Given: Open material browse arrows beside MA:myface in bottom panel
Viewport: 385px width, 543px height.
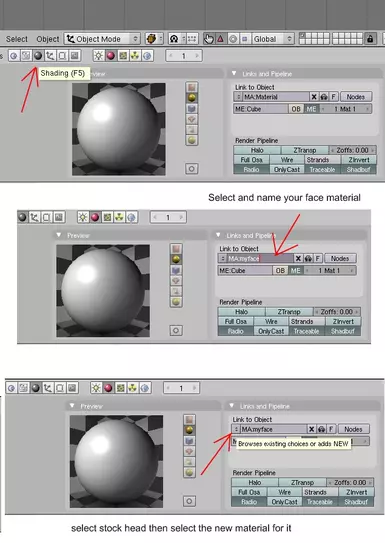Looking at the screenshot, I should click(x=236, y=429).
